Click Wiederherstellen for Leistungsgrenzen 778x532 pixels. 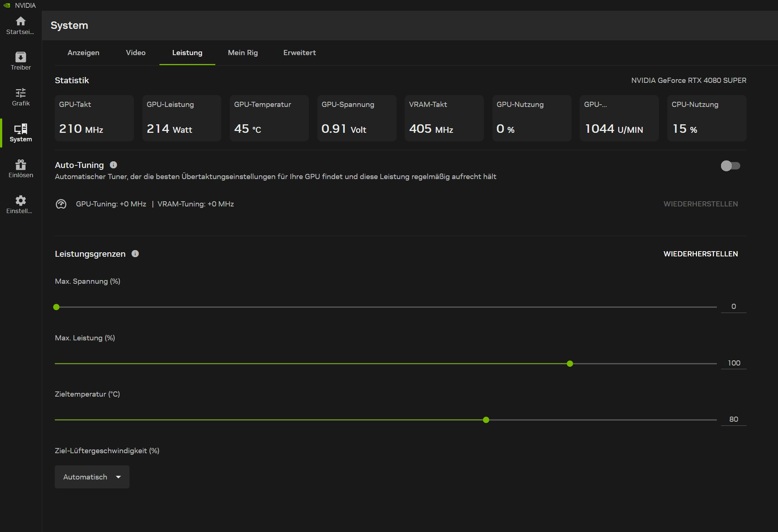click(700, 254)
